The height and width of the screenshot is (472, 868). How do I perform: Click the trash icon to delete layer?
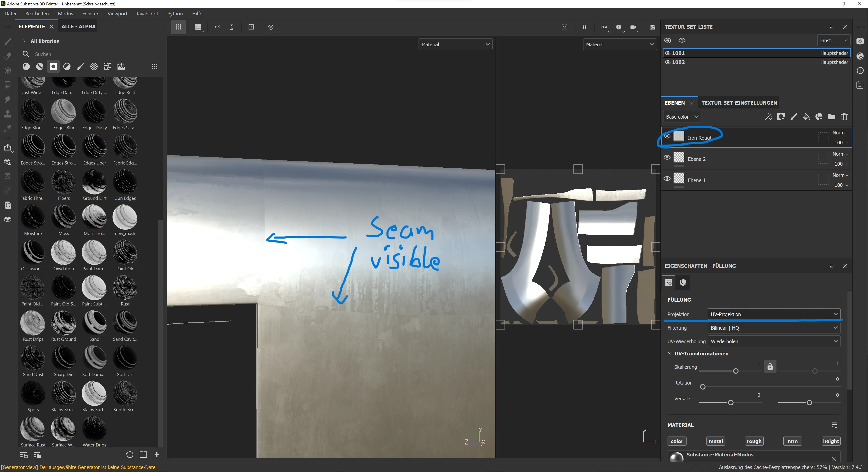[x=844, y=117]
